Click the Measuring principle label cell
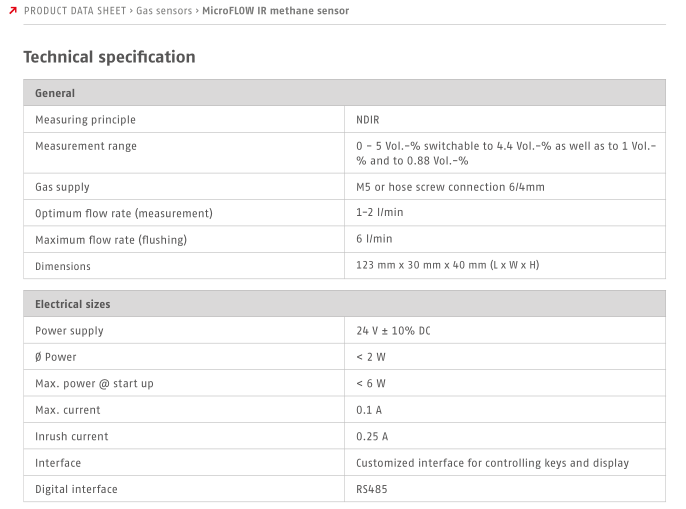Screen dimensions: 686x509 (x=85, y=120)
